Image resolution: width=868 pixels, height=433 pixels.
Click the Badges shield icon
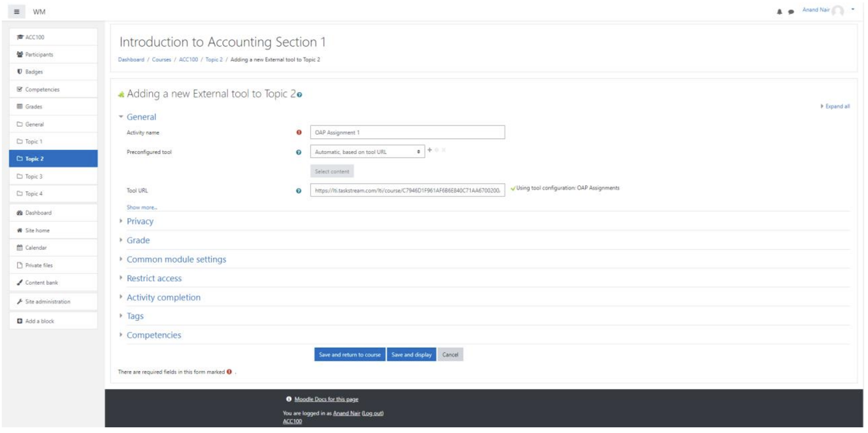click(20, 71)
